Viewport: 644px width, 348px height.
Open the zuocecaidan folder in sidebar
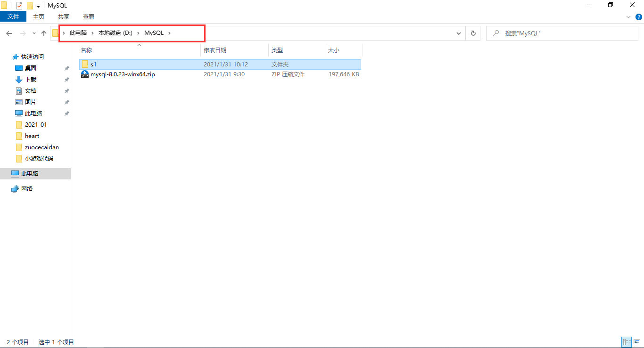tap(42, 147)
